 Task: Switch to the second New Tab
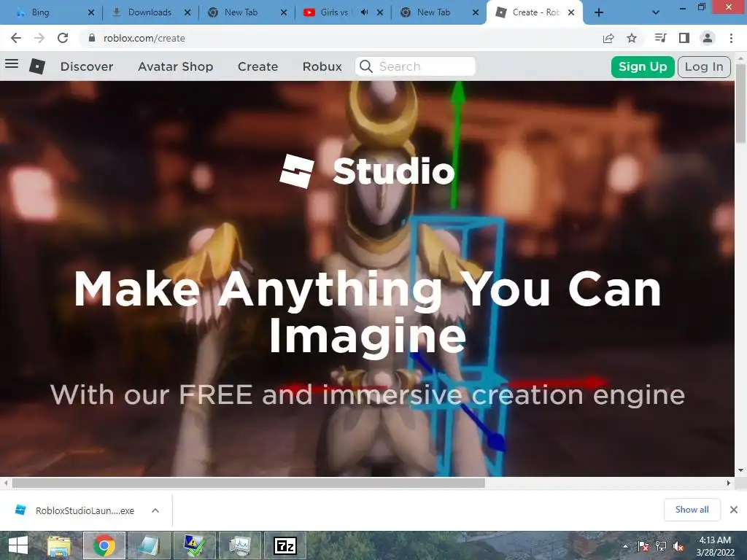click(x=438, y=12)
